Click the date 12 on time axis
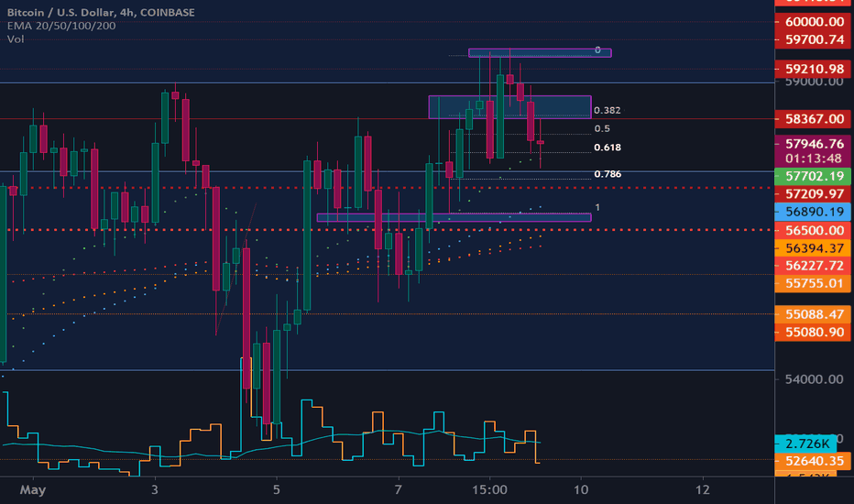Viewport: 854px width, 504px height. (703, 489)
